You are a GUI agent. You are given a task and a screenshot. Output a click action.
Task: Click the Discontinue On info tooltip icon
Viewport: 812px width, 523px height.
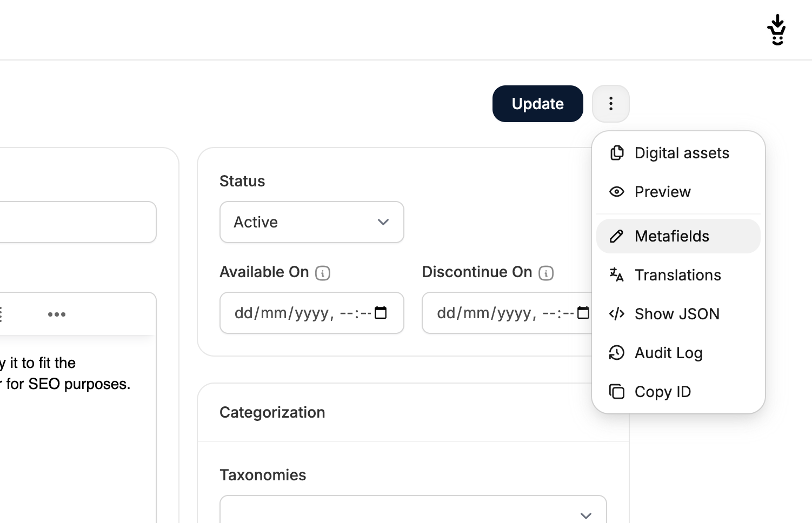click(545, 273)
